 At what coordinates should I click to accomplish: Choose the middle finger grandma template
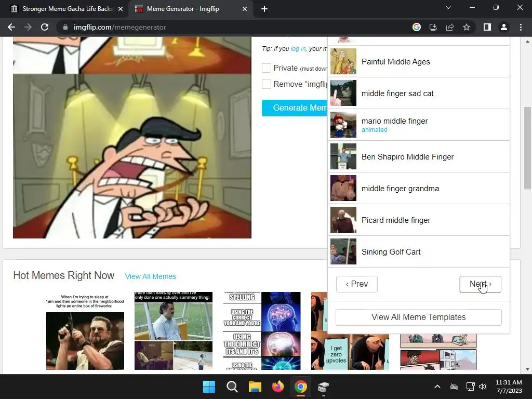coord(419,188)
